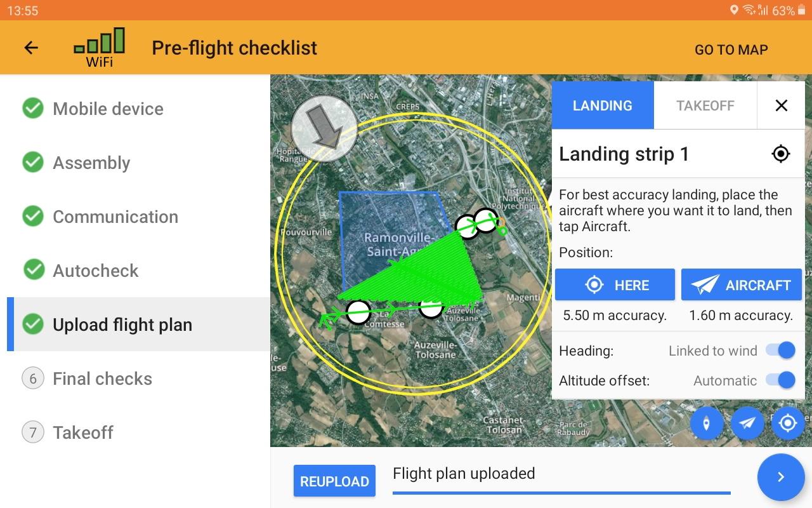Screen dimensions: 812x508
Task: Close the landing settings panel
Action: (x=782, y=105)
